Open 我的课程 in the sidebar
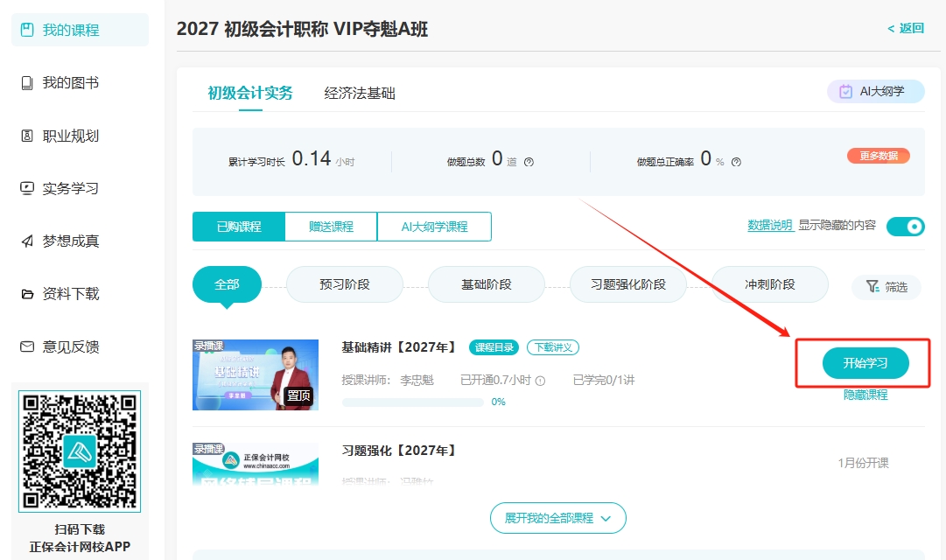This screenshot has width=946, height=560. pos(80,30)
